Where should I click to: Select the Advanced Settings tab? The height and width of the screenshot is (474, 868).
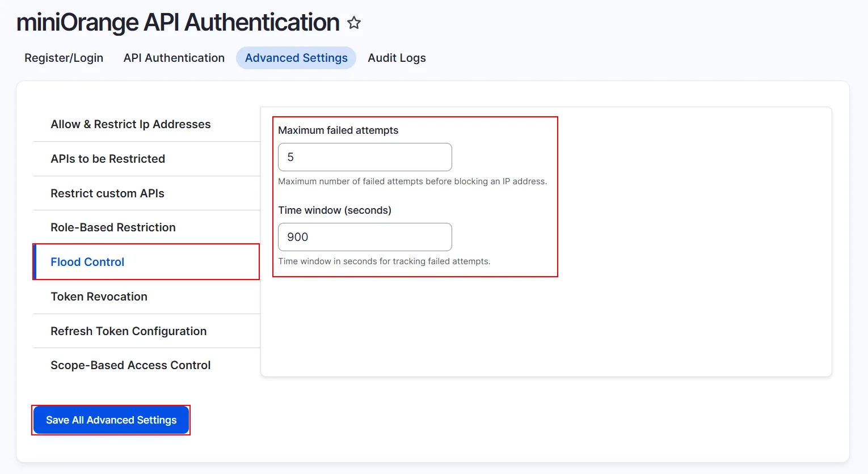[x=296, y=58]
